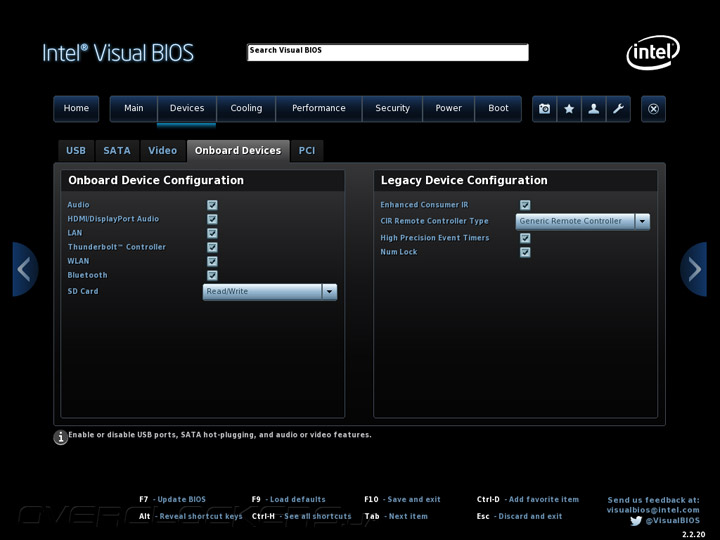Open the Video tab

(x=163, y=151)
